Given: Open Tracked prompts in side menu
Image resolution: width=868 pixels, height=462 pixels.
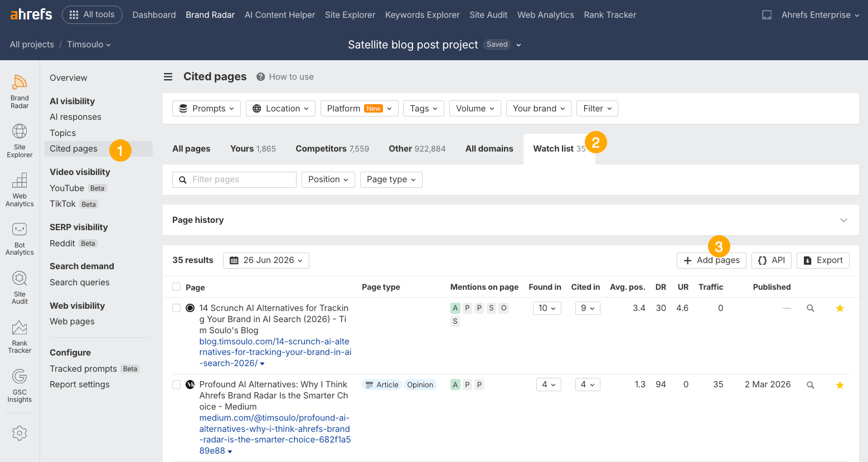Looking at the screenshot, I should [x=83, y=369].
